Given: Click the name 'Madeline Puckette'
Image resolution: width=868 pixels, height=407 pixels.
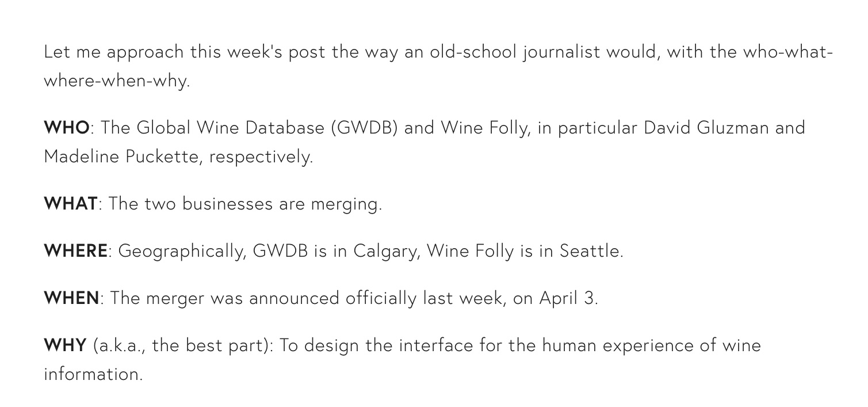Looking at the screenshot, I should pyautogui.click(x=121, y=157).
